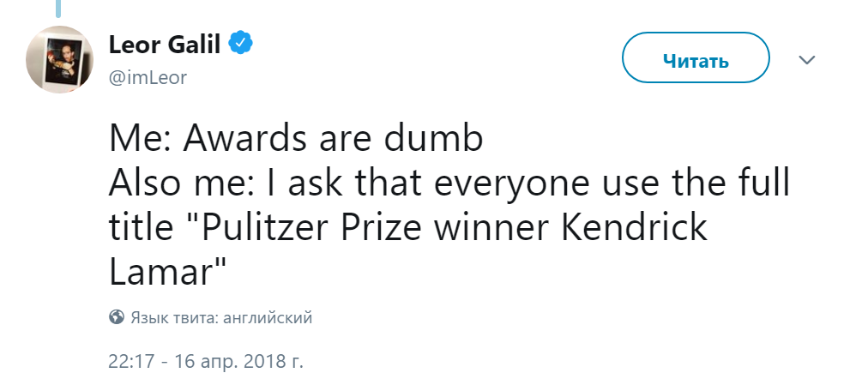Open the 22:17 - 16 апр. 2018 г. timestamp
This screenshot has height=385, width=868.
(x=206, y=361)
